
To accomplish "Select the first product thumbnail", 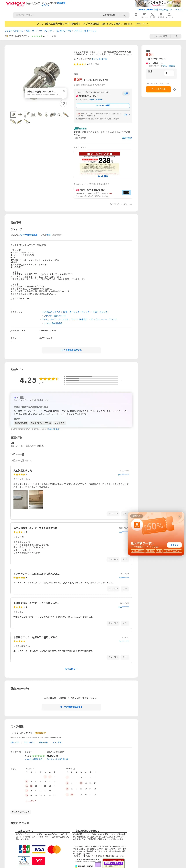I will pyautogui.click(x=13, y=115).
